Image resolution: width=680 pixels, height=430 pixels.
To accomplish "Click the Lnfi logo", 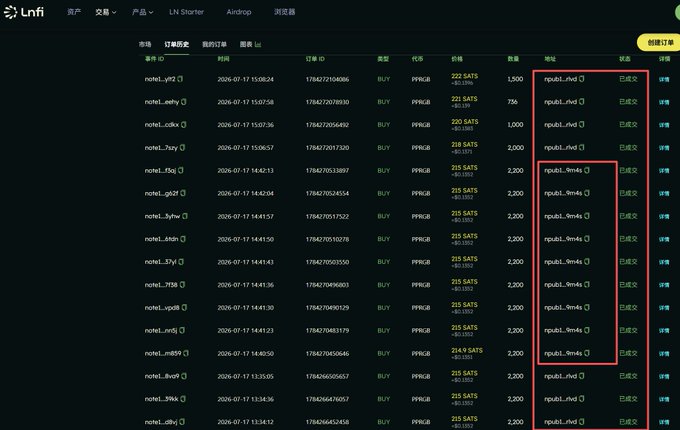I will click(23, 12).
